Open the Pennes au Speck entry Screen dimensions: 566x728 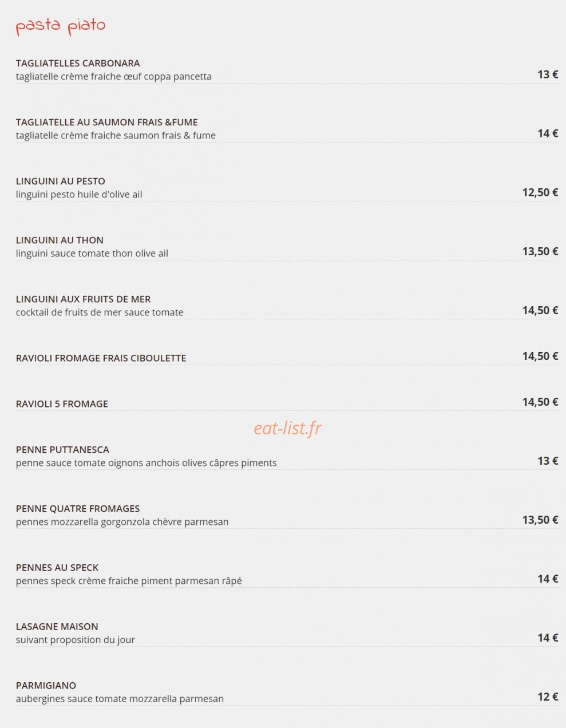coord(57,567)
